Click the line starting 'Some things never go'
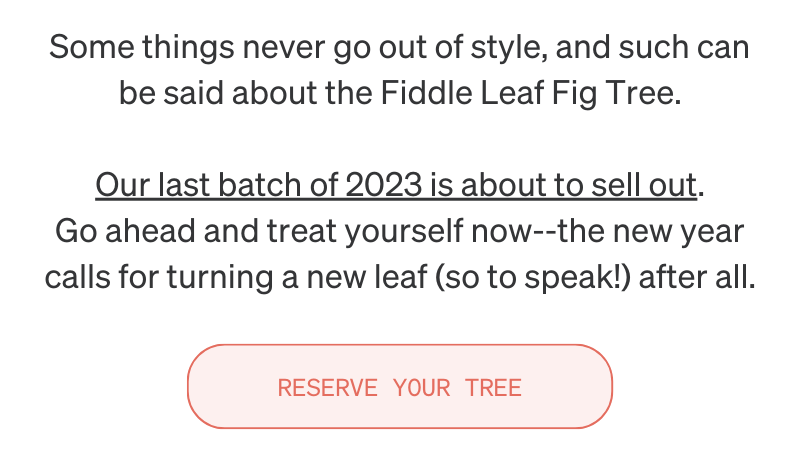800x461 pixels. pyautogui.click(x=399, y=48)
